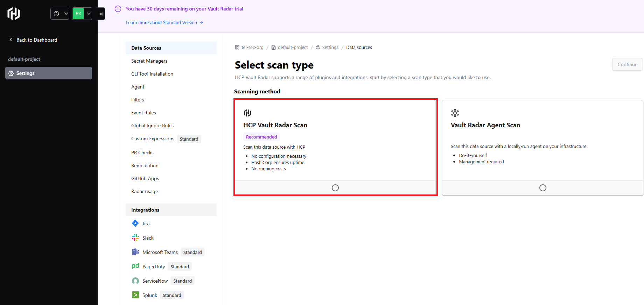Click the HashiCorp logo in the sidebar
The image size is (644, 305).
[x=14, y=14]
